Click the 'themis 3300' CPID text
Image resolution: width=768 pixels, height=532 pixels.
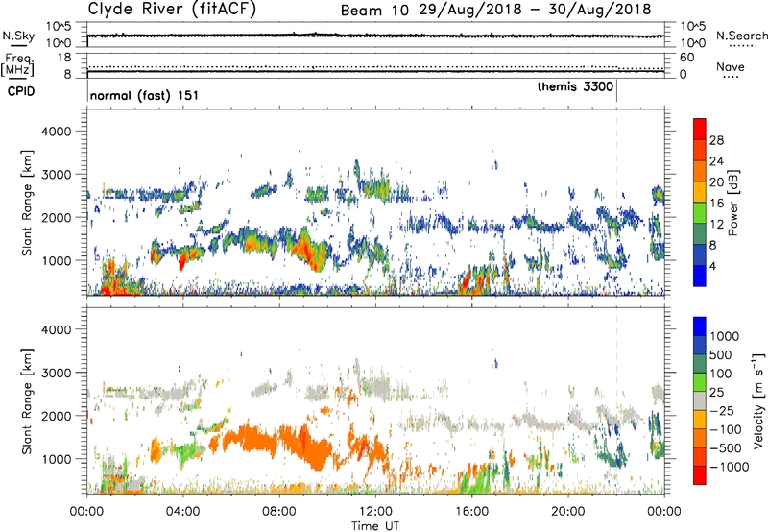[575, 86]
